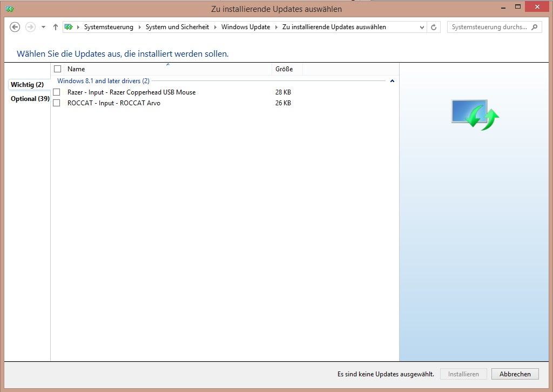This screenshot has height=392, width=553.
Task: Click System und Sicherheit breadcrumb
Action: point(177,27)
